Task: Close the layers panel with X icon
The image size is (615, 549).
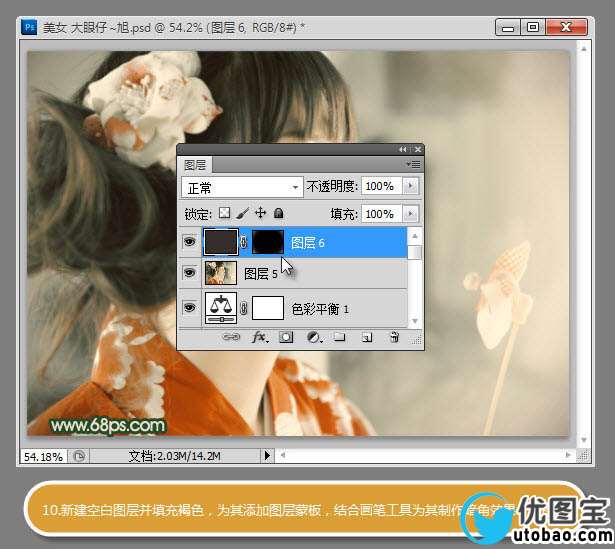Action: click(418, 149)
